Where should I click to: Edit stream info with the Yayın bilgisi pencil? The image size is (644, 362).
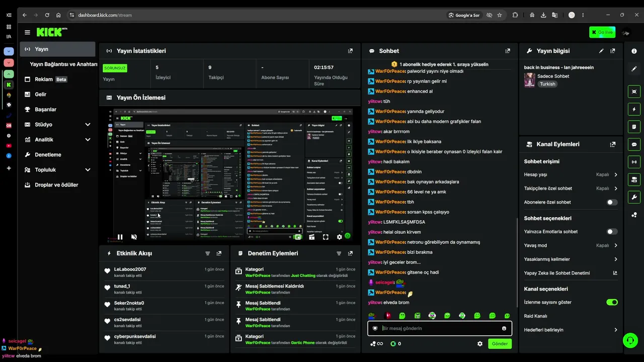[601, 51]
